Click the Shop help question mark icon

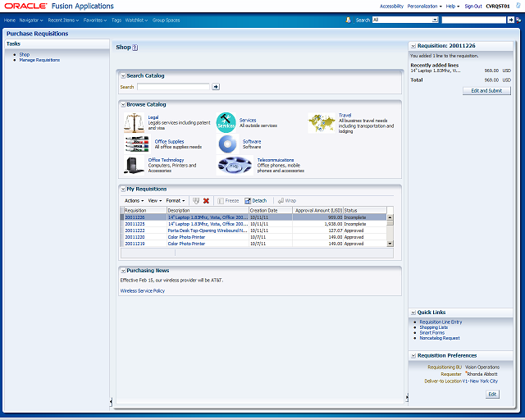coord(135,48)
